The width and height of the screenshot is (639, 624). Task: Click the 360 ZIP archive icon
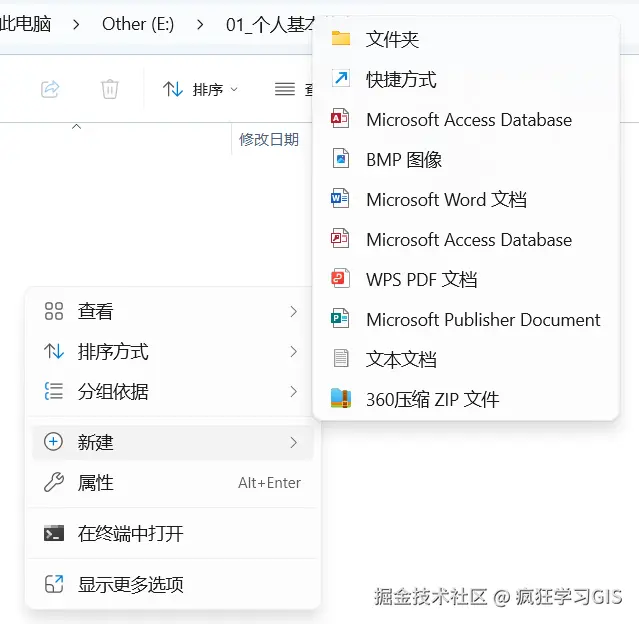point(341,398)
